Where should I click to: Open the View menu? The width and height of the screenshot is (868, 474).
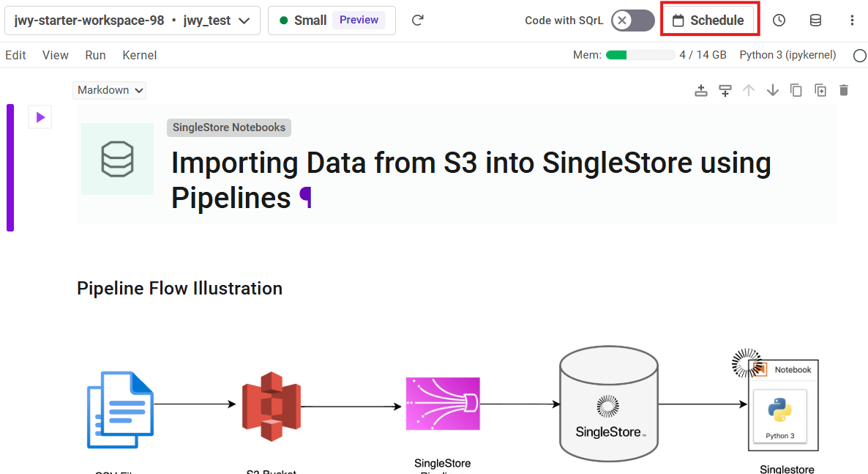[56, 56]
